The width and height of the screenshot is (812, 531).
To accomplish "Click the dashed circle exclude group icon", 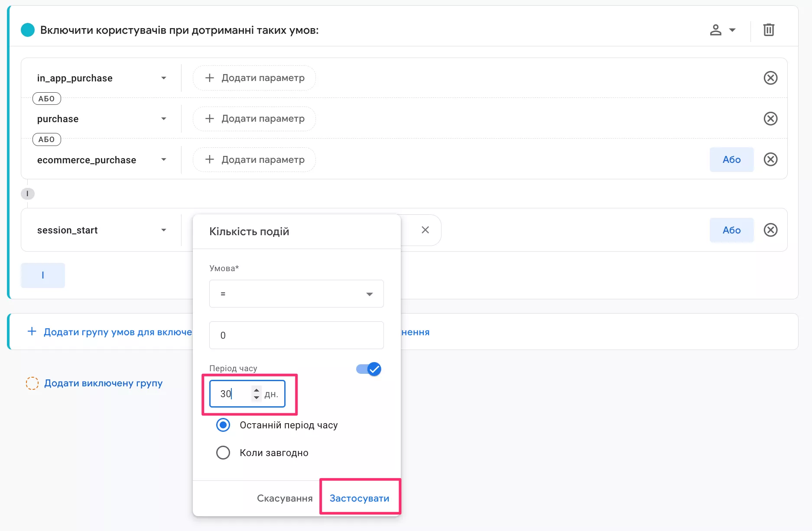I will pos(32,383).
